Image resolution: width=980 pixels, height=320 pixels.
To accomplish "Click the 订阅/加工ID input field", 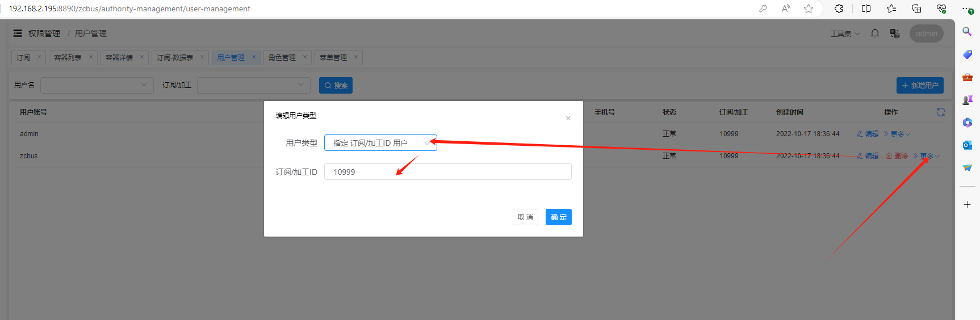I will (x=447, y=172).
